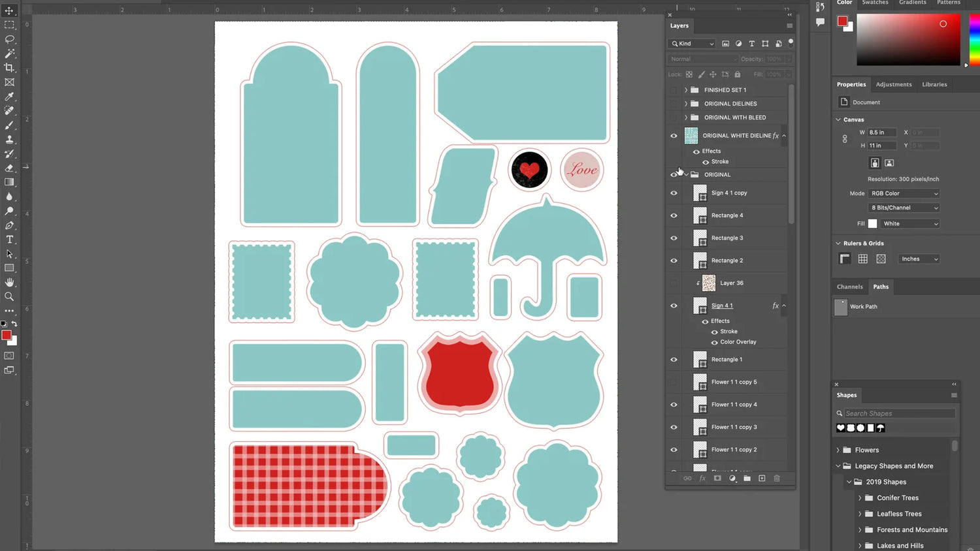
Task: Expand the ORIGINAL DIELINES group
Action: click(686, 104)
